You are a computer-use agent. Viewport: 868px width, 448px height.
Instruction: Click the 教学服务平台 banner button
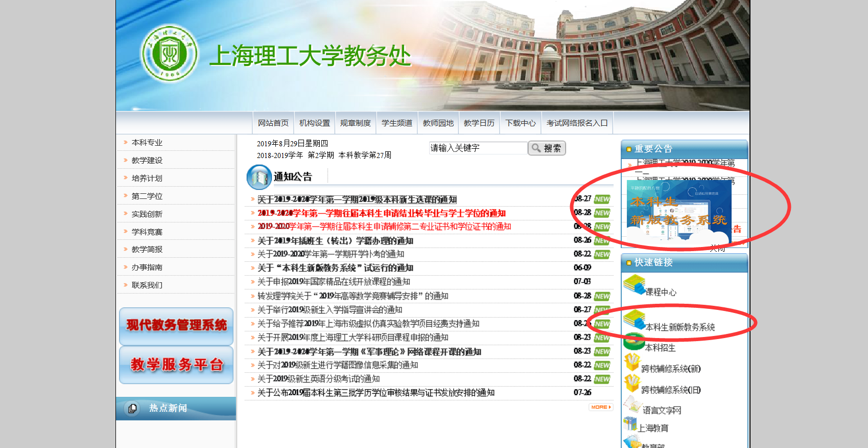click(x=176, y=365)
